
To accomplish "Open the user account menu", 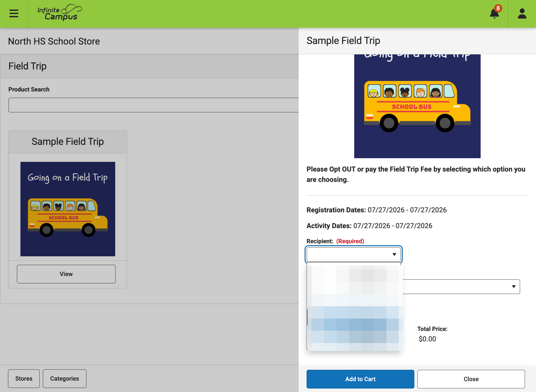I will (x=522, y=14).
